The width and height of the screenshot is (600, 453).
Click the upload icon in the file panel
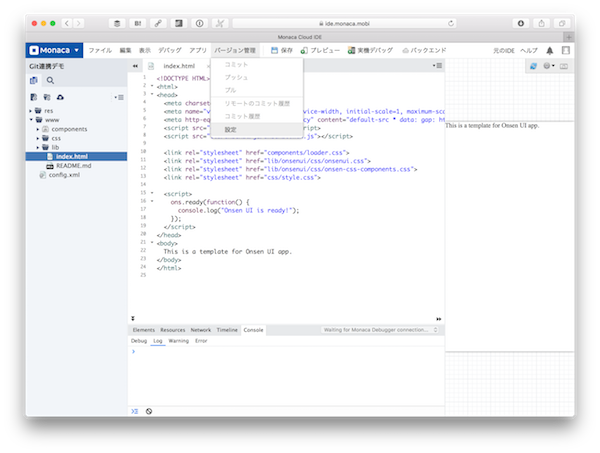pos(60,97)
